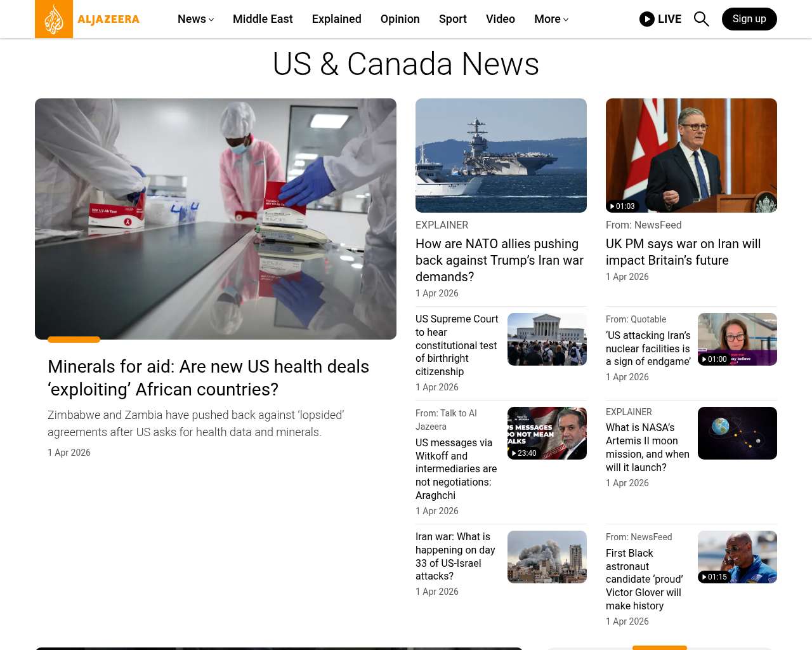This screenshot has width=812, height=650.
Task: Play the Victor Glover video marked 01:15
Action: (x=737, y=557)
